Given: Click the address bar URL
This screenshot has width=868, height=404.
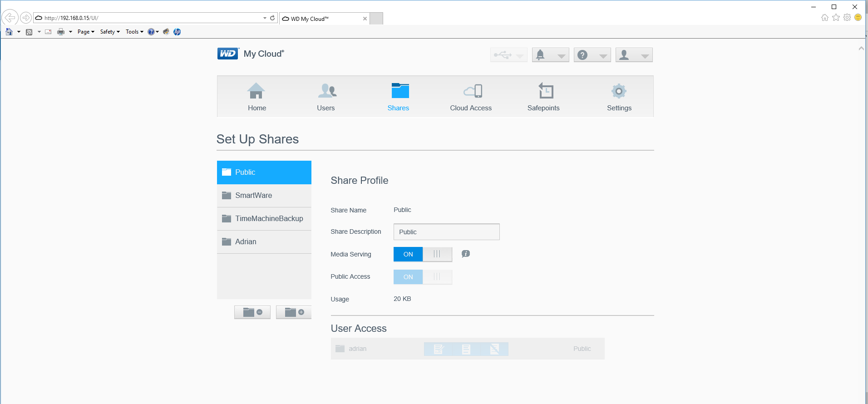Looking at the screenshot, I should point(71,18).
